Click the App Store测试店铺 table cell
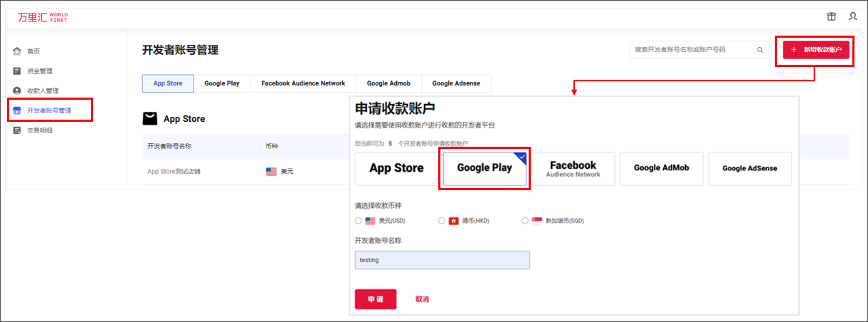The image size is (868, 322). 174,172
